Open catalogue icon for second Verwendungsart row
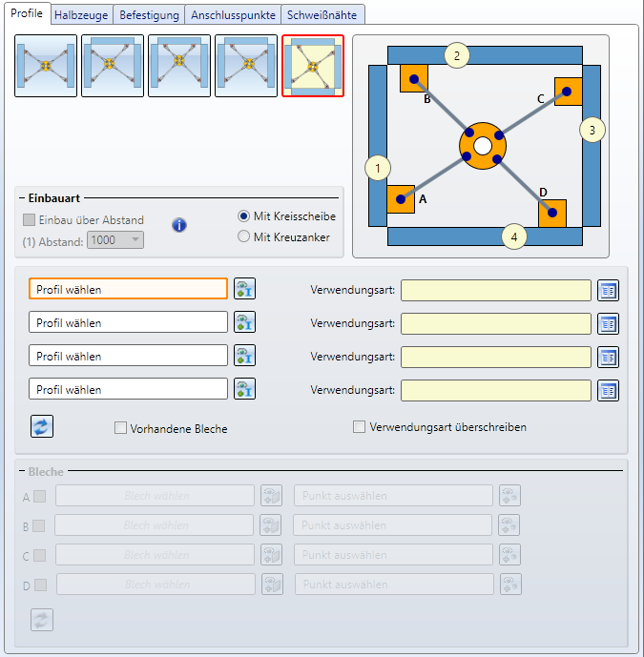Viewport: 644px width, 657px height. 609,324
